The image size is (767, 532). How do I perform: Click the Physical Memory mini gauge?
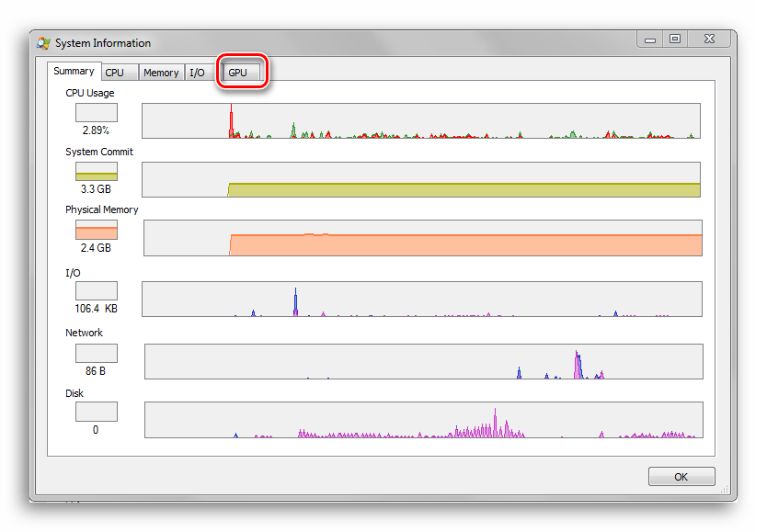click(96, 230)
